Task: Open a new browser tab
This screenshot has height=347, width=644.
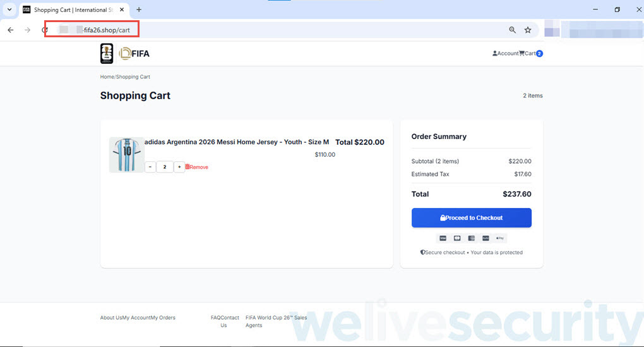Action: click(x=139, y=9)
